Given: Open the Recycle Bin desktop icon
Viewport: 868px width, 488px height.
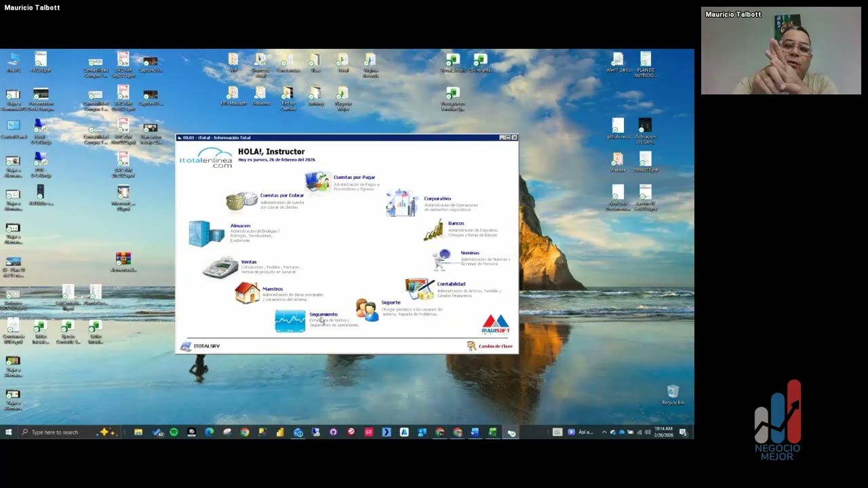Looking at the screenshot, I should tap(673, 395).
